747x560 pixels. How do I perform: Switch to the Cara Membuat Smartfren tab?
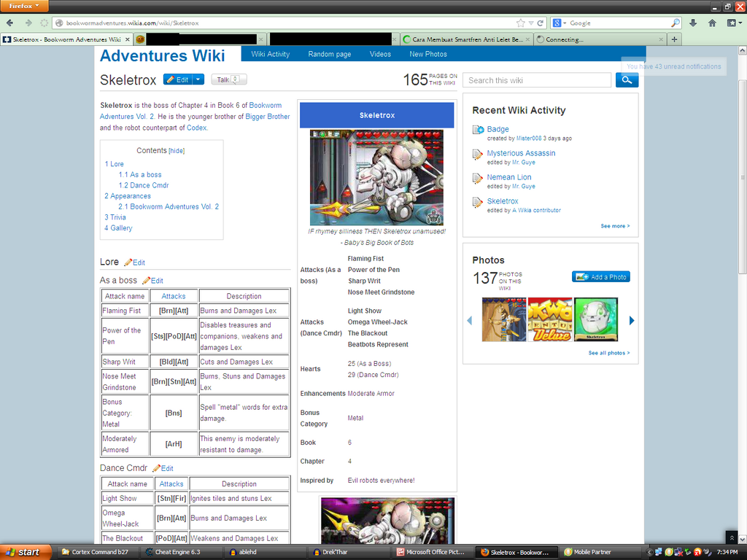point(466,39)
